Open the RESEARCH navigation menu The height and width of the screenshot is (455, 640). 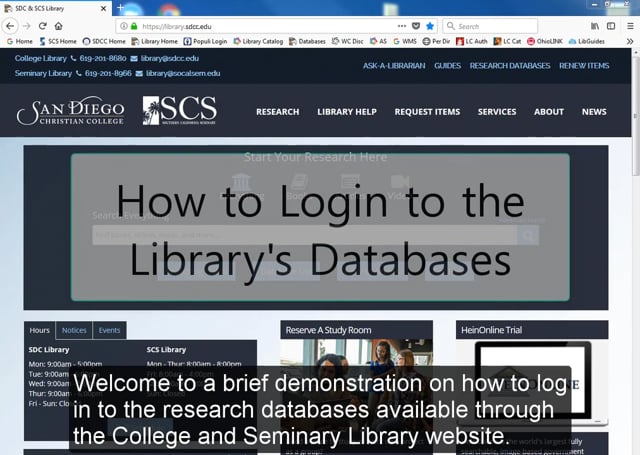pyautogui.click(x=278, y=112)
